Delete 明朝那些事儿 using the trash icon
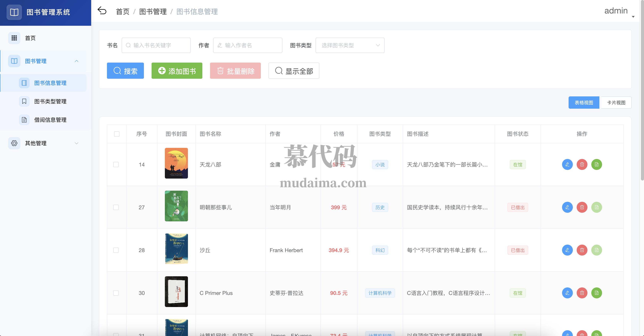This screenshot has height=336, width=644. click(582, 207)
